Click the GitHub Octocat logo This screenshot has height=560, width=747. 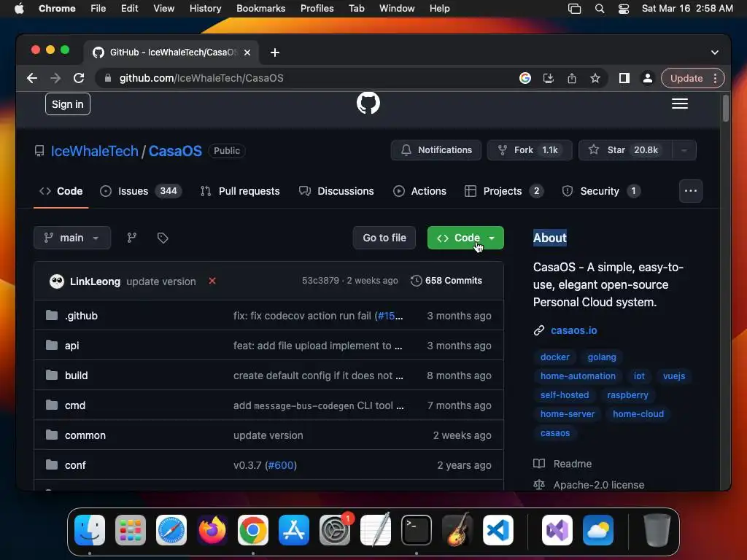[368, 103]
